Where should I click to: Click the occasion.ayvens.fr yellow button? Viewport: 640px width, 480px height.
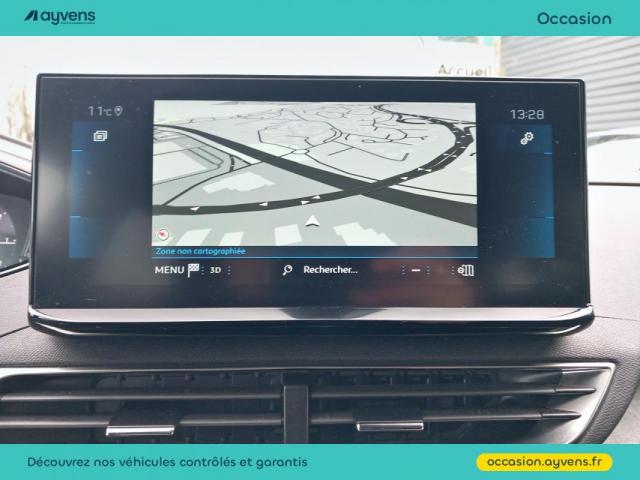click(x=544, y=462)
